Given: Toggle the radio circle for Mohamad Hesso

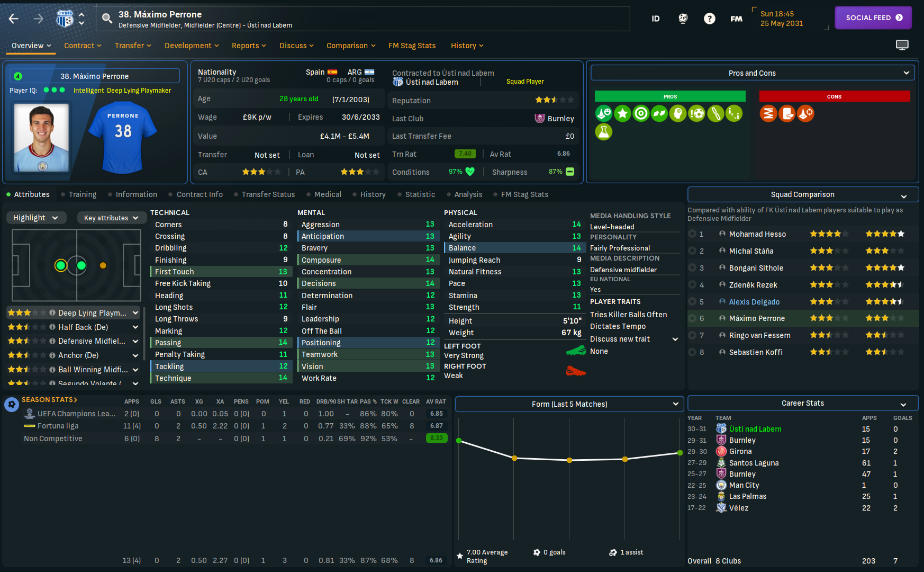Looking at the screenshot, I should (x=692, y=234).
